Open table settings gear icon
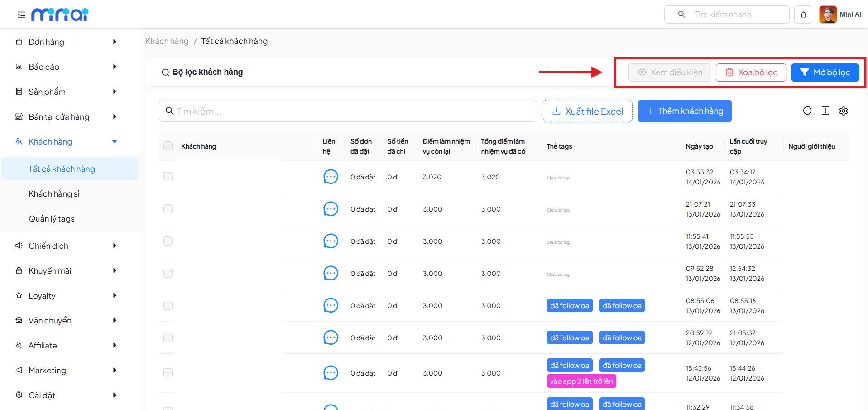 843,111
